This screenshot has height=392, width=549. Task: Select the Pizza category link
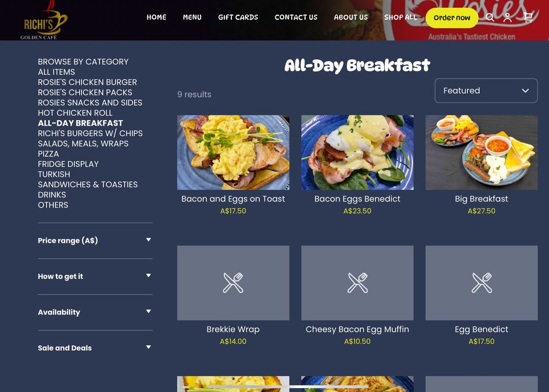(48, 154)
